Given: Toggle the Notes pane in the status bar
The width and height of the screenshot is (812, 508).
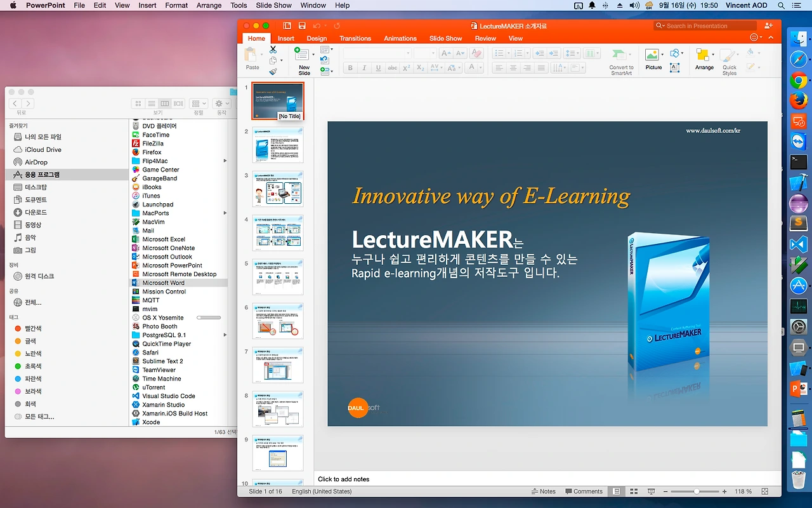Looking at the screenshot, I should [x=543, y=491].
